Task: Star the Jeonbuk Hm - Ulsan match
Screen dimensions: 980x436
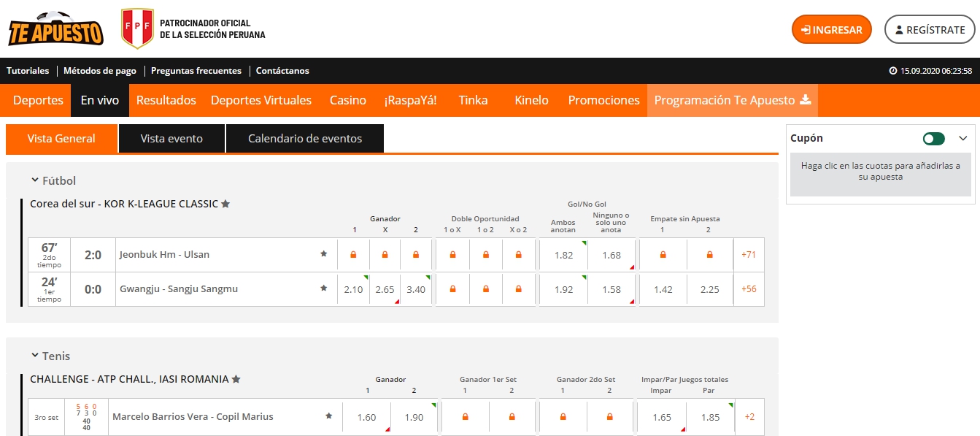Action: 323,254
